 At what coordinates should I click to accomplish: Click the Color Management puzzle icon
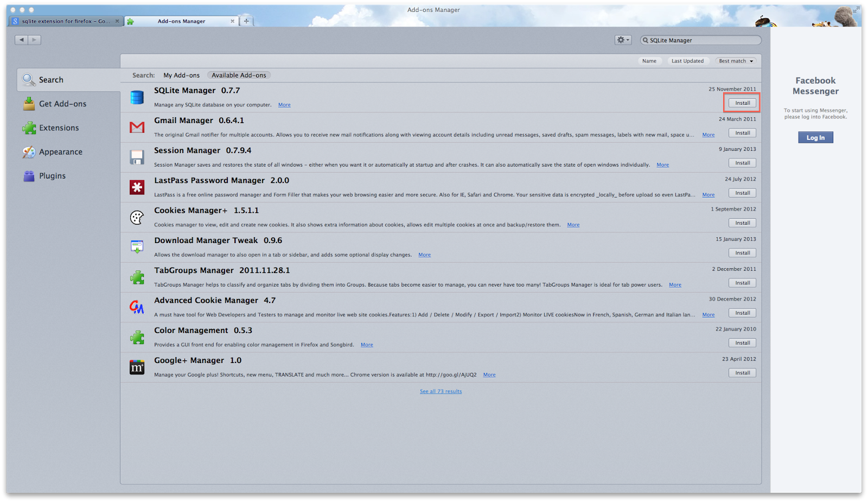(x=137, y=337)
